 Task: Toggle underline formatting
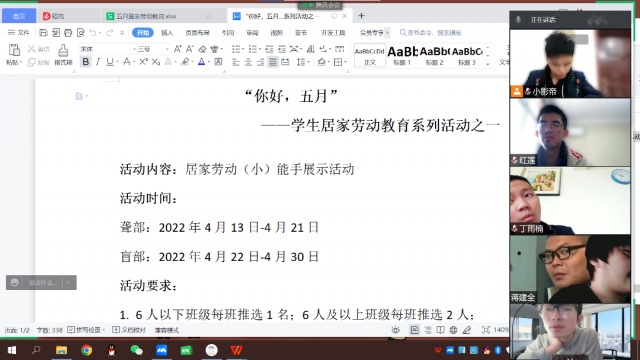coord(110,62)
